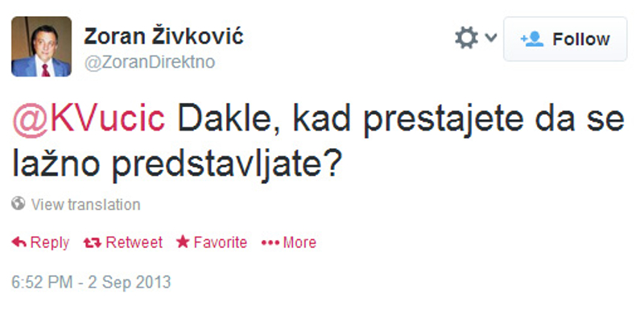Mark the tweet as Favorite
This screenshot has height=327, width=644.
pyautogui.click(x=212, y=242)
